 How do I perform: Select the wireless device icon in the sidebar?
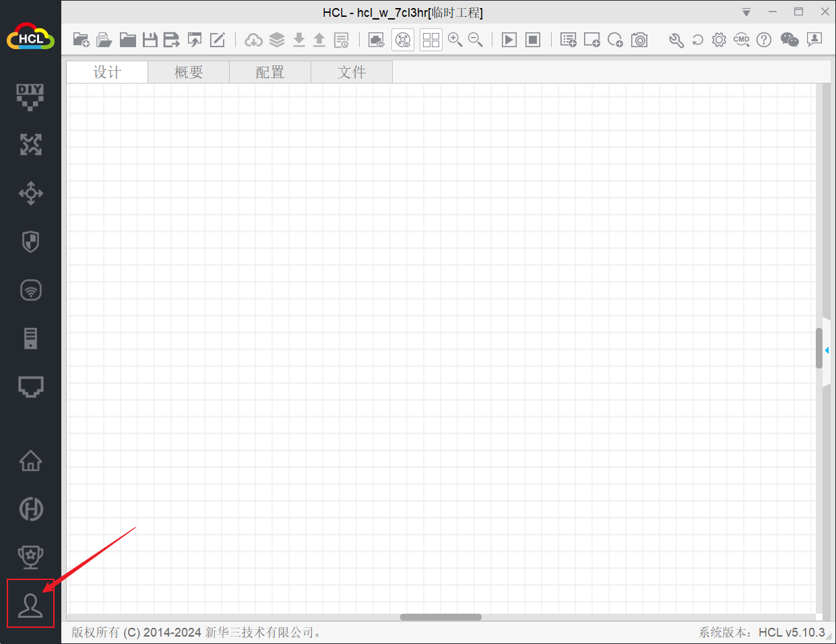tap(30, 290)
